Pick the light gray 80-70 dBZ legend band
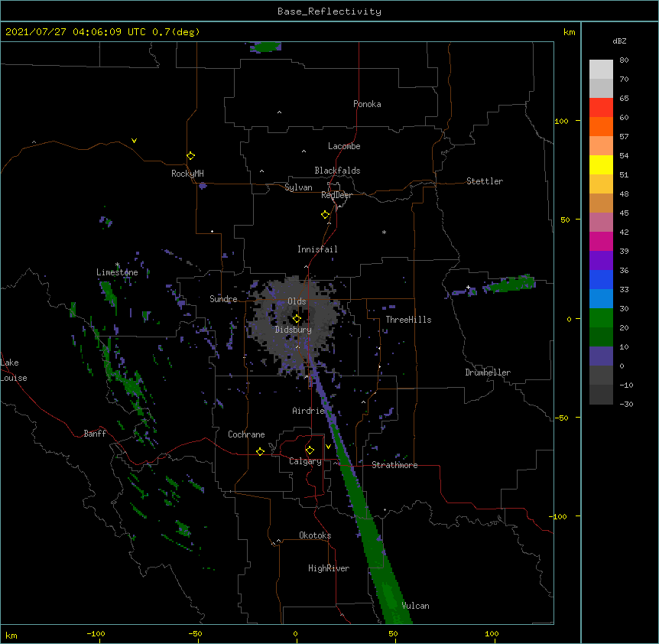659x644 pixels. [x=601, y=70]
